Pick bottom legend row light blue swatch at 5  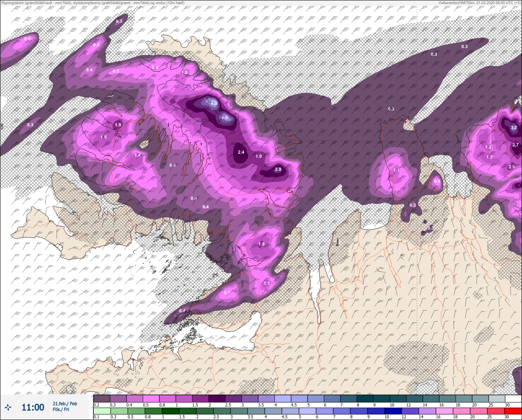(x=307, y=411)
